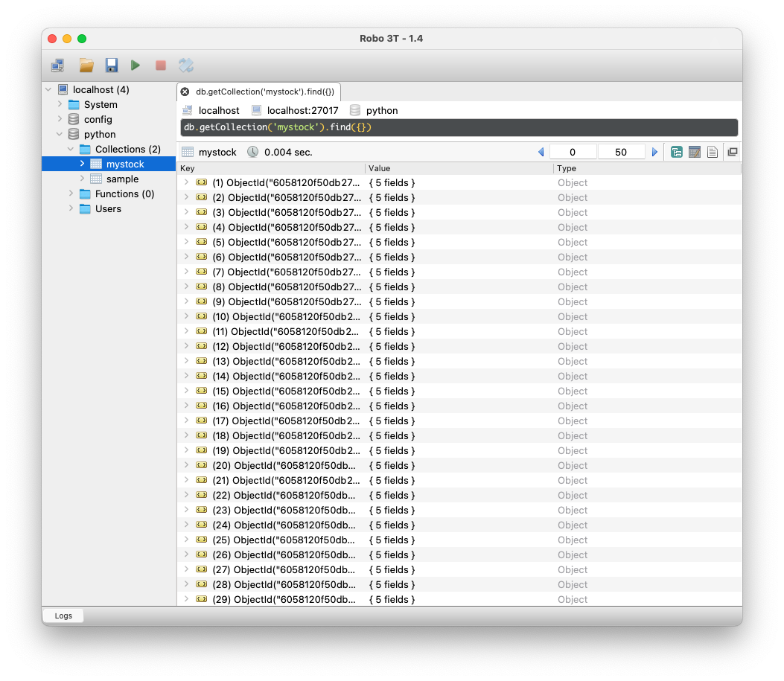Image resolution: width=784 pixels, height=681 pixels.
Task: Show results in a separate window icon
Action: [733, 152]
